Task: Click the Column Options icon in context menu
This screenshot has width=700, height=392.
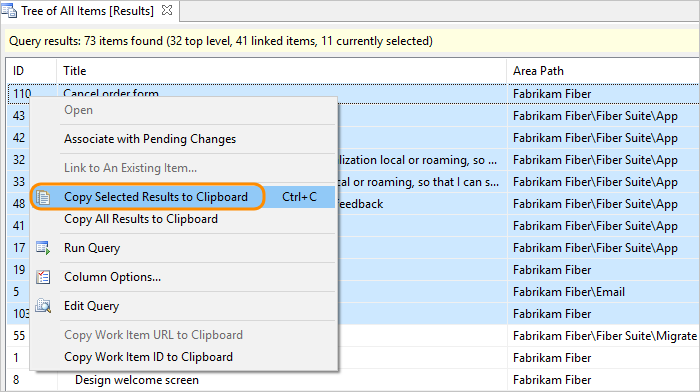Action: (x=43, y=277)
